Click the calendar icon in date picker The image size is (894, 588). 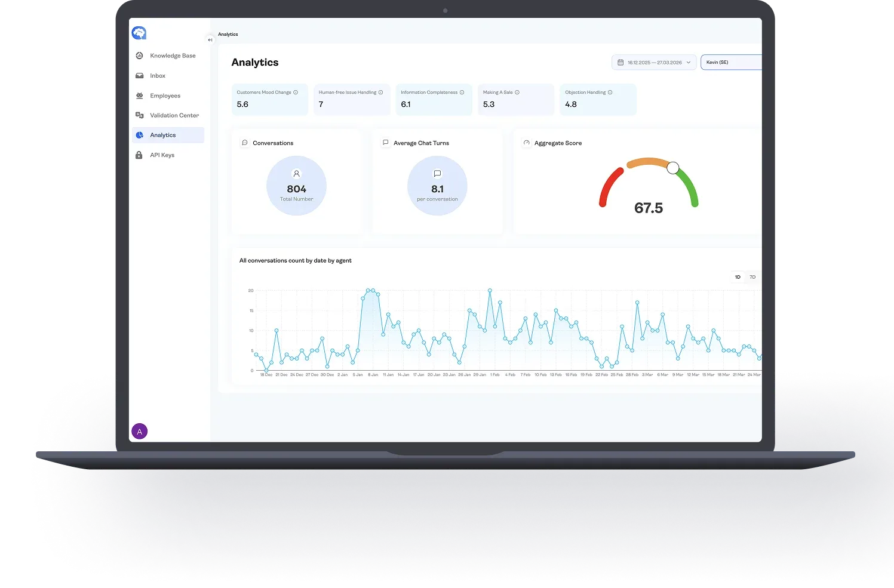pyautogui.click(x=620, y=62)
